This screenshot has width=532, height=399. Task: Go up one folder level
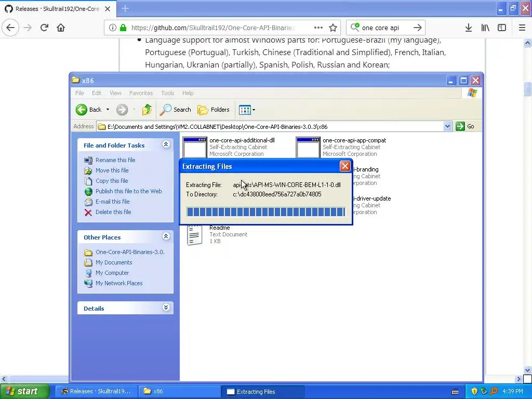coord(147,110)
